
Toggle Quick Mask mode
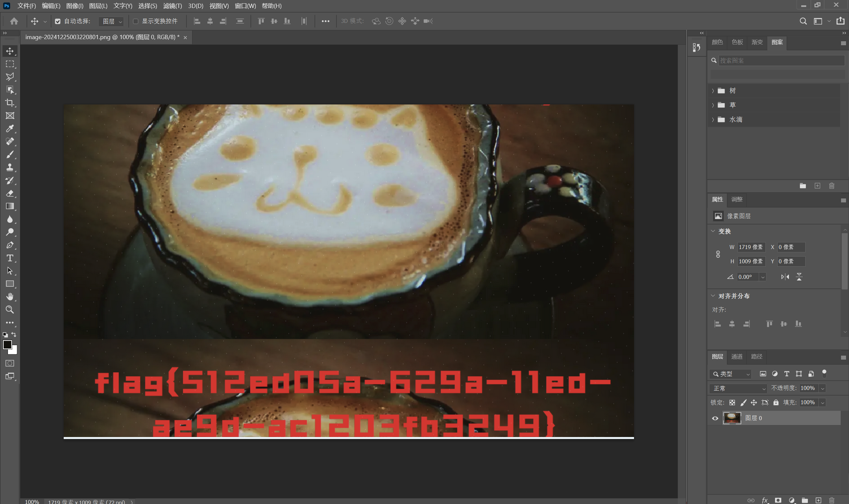tap(10, 363)
